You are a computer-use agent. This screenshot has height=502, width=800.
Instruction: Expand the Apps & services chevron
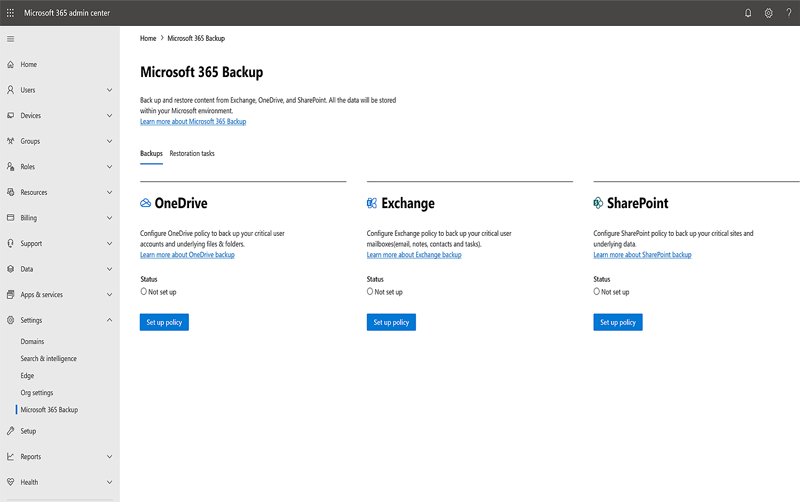click(109, 294)
